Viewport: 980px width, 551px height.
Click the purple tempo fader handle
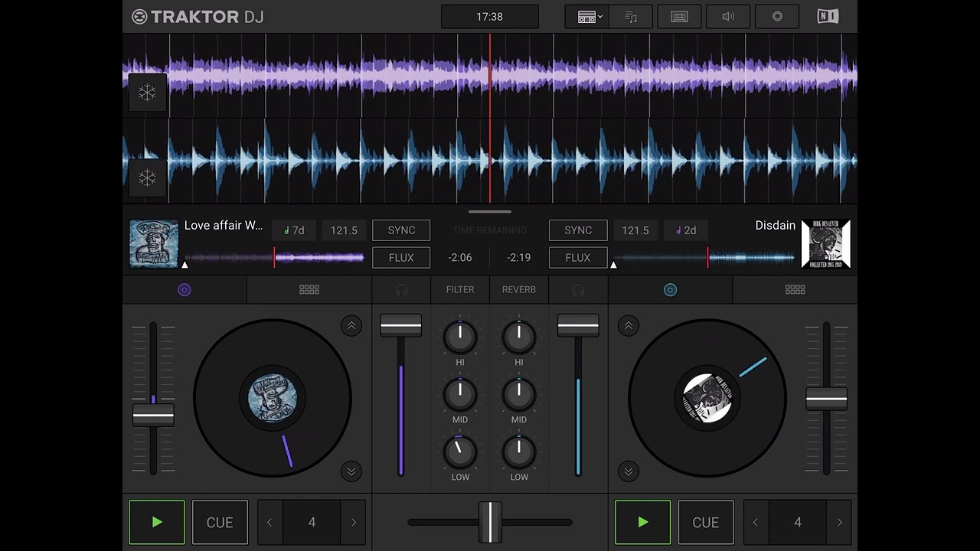tap(153, 416)
